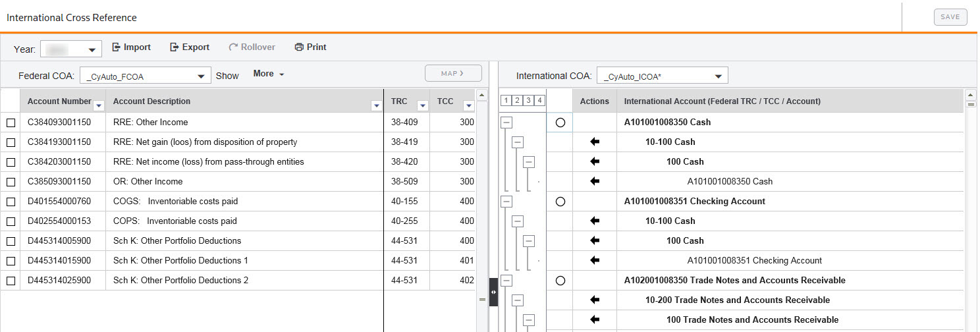Check the box for D445314025900
This screenshot has width=980, height=332.
click(x=11, y=281)
